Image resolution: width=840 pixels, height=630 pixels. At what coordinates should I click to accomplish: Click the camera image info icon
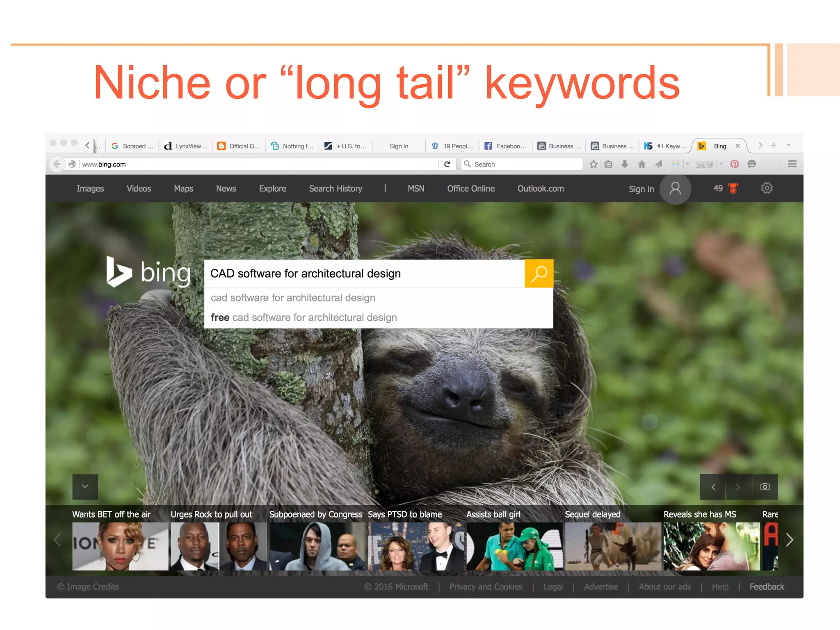765,487
